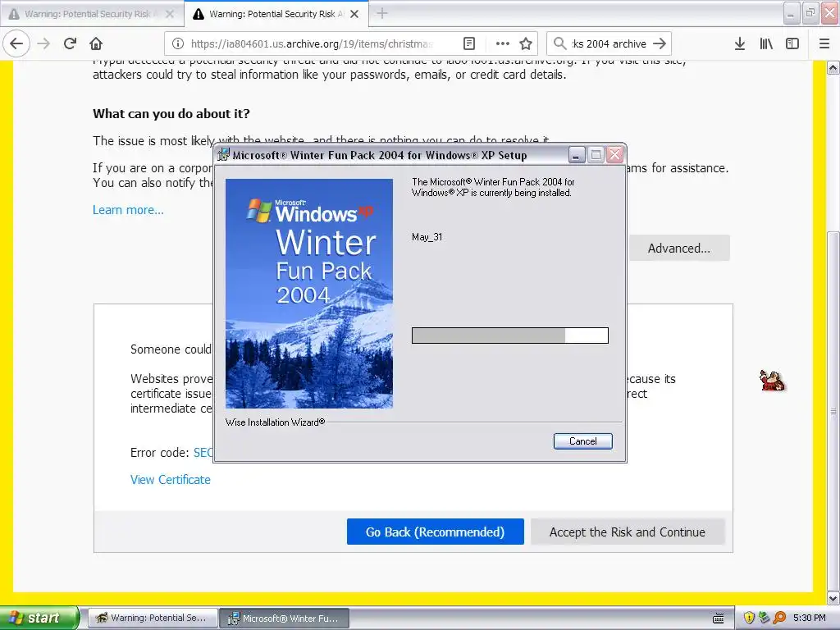Click the Advanced... button

point(678,248)
